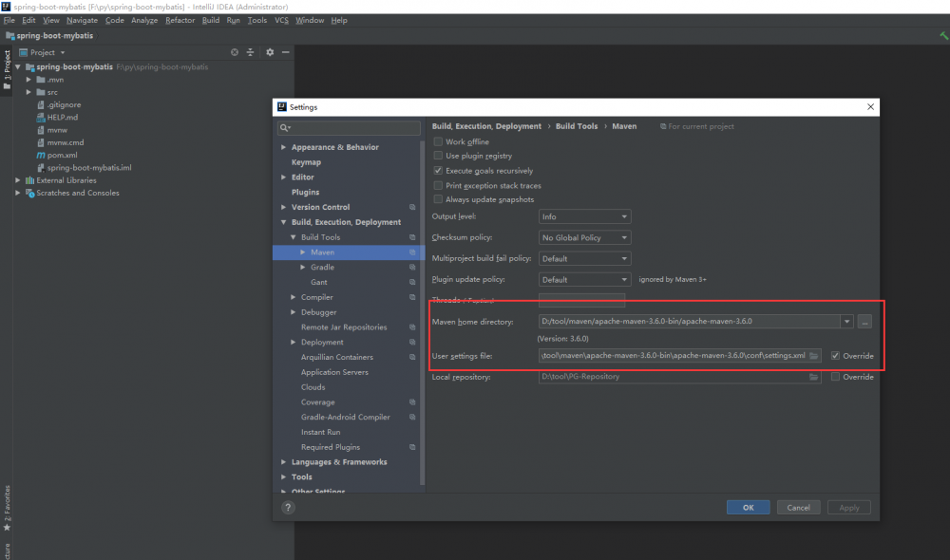This screenshot has height=560, width=950.
Task: Uncheck Execute goals recursively
Action: coord(438,171)
